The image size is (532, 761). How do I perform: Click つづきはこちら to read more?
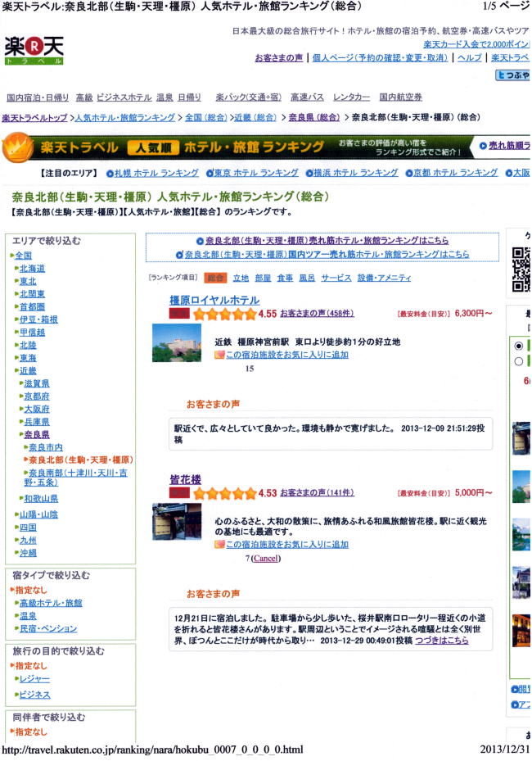(442, 641)
